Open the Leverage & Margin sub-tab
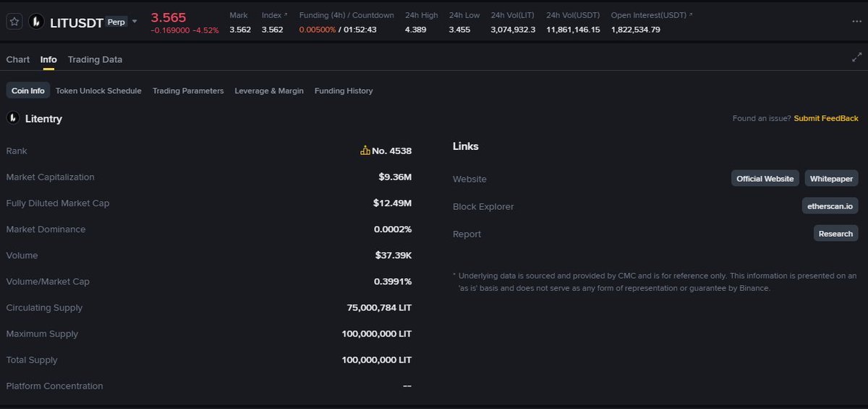Viewport: 868px width, 409px height. [269, 90]
